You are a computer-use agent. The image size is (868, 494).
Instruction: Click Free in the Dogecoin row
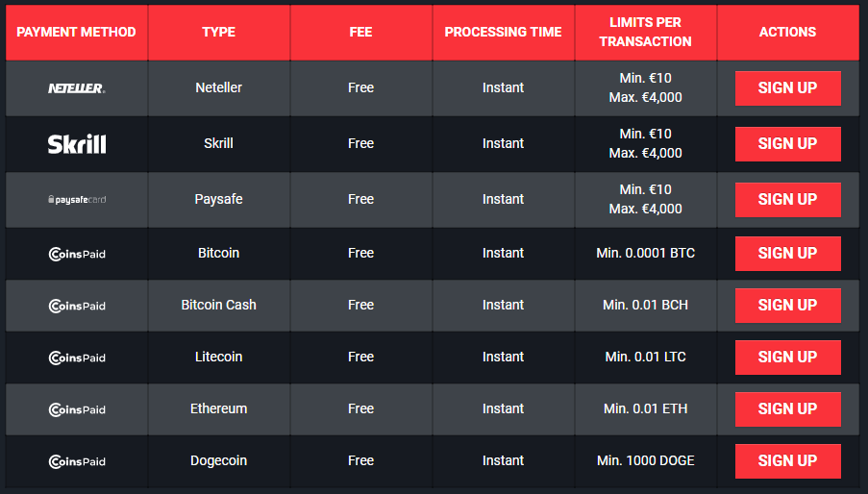point(360,461)
